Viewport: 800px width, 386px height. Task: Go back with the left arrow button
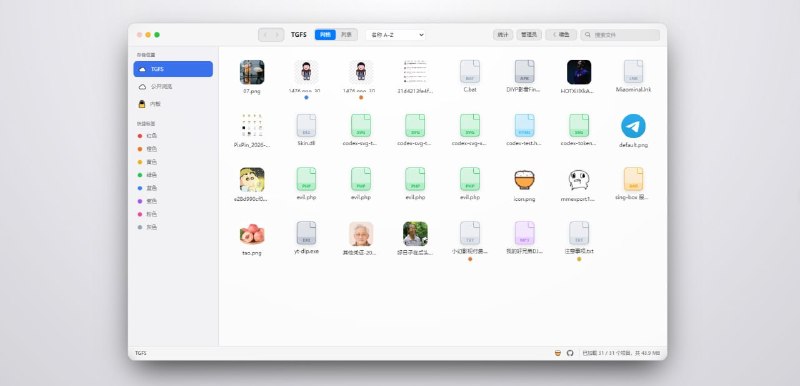265,35
